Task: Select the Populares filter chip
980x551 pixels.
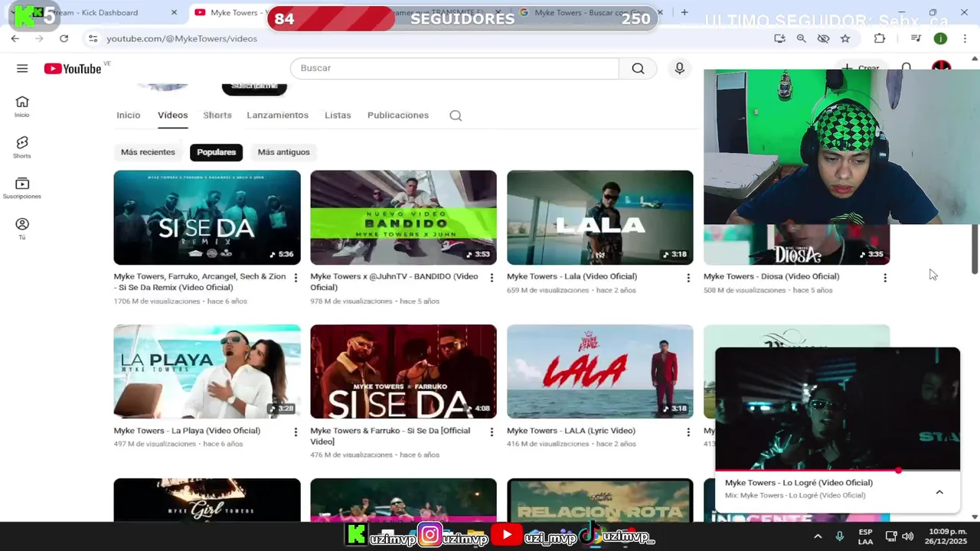Action: click(217, 152)
